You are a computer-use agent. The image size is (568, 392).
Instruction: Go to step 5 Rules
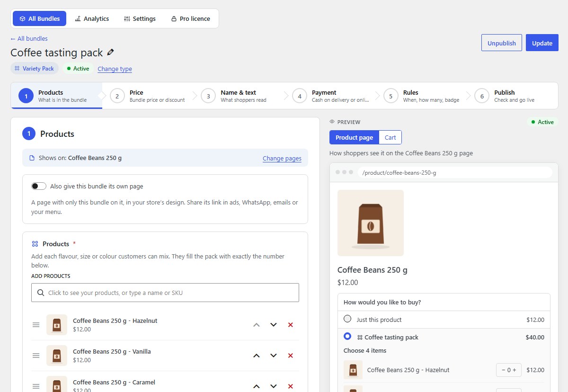coord(422,96)
